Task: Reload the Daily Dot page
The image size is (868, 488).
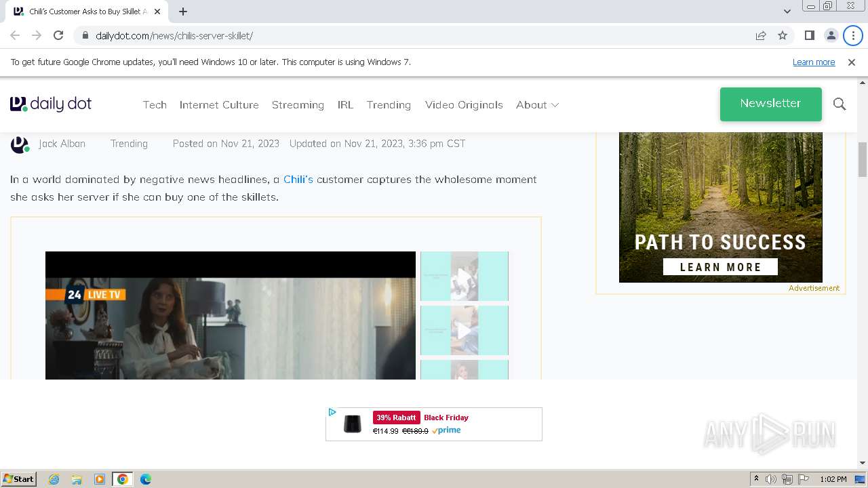Action: point(58,35)
